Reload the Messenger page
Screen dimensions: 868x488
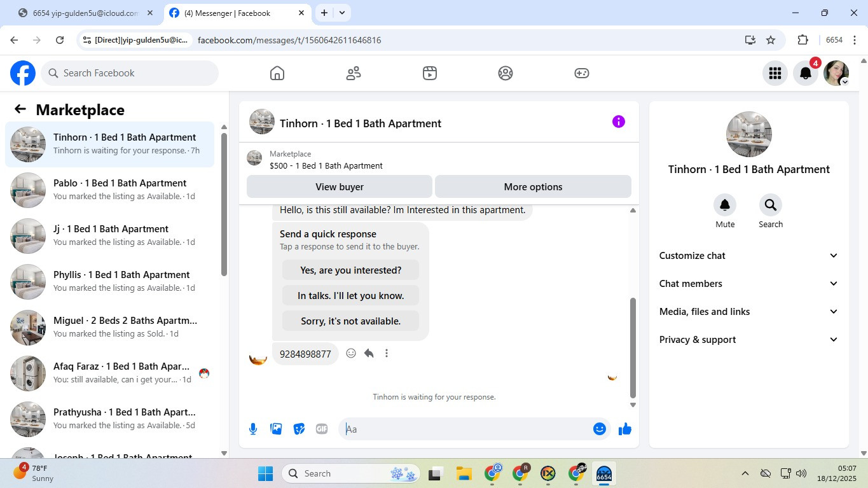click(x=60, y=40)
